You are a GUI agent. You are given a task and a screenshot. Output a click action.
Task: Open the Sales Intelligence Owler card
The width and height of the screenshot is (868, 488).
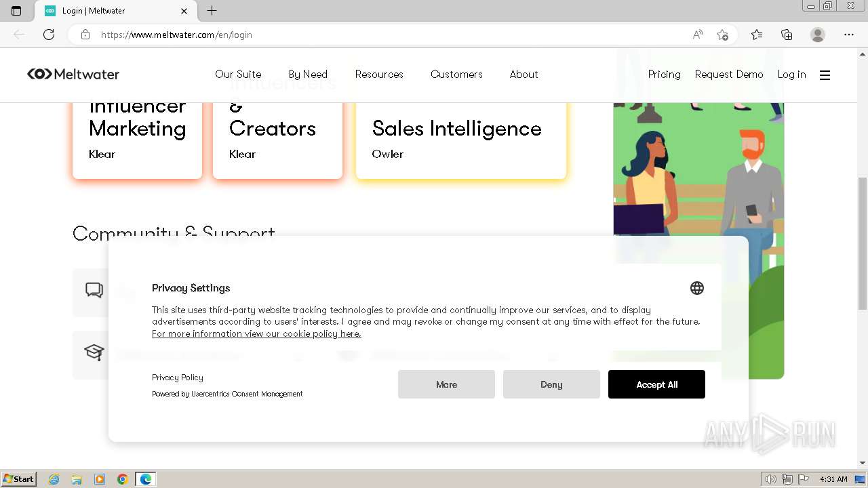coord(461,140)
